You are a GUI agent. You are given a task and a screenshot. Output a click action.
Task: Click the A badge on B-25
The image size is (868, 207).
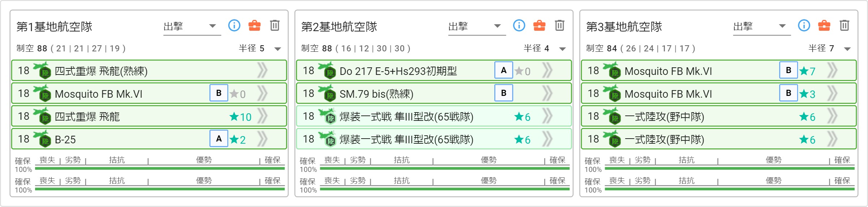point(219,139)
